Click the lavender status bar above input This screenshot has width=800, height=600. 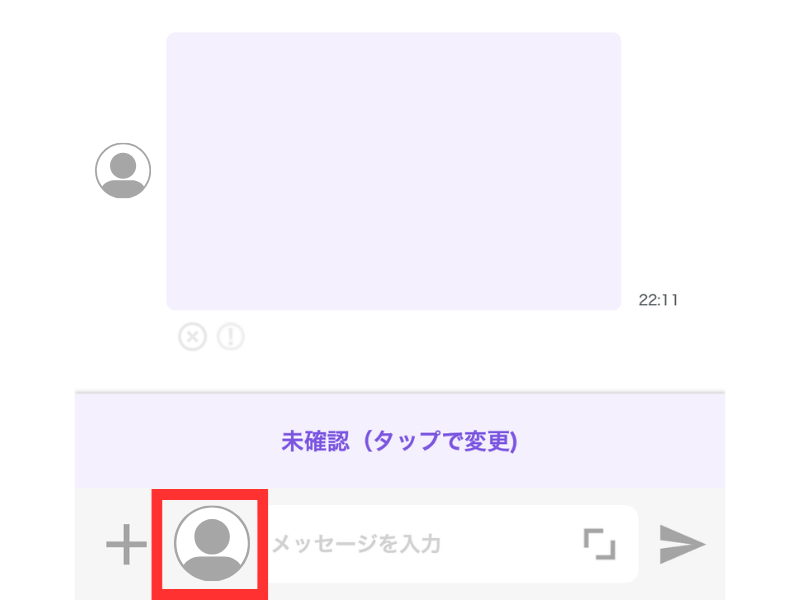(x=399, y=441)
